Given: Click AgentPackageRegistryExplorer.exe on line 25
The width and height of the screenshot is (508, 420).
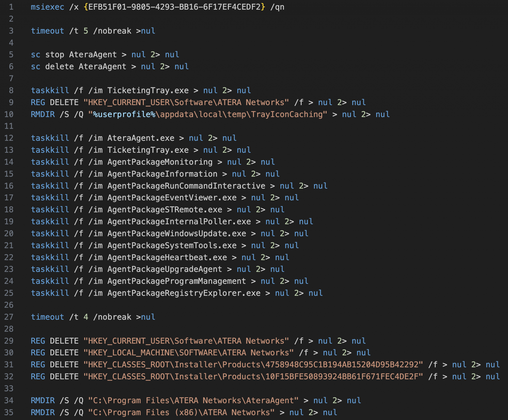Looking at the screenshot, I should click(x=184, y=293).
